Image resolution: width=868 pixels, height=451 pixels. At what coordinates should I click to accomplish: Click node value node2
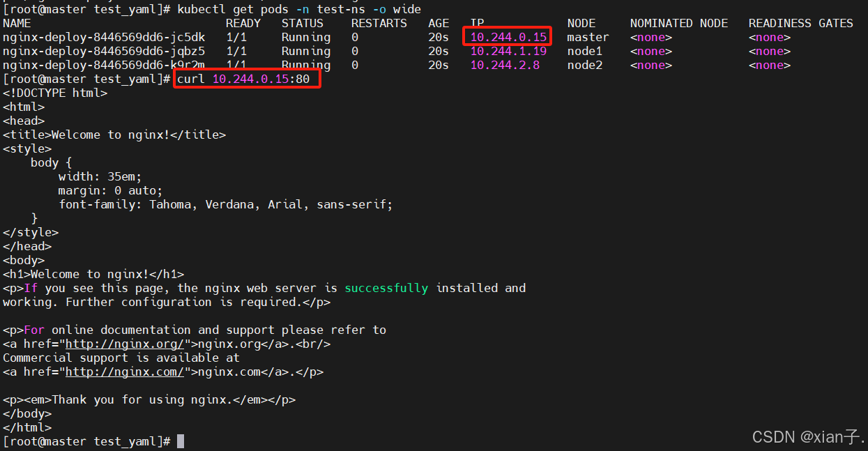pyautogui.click(x=585, y=65)
